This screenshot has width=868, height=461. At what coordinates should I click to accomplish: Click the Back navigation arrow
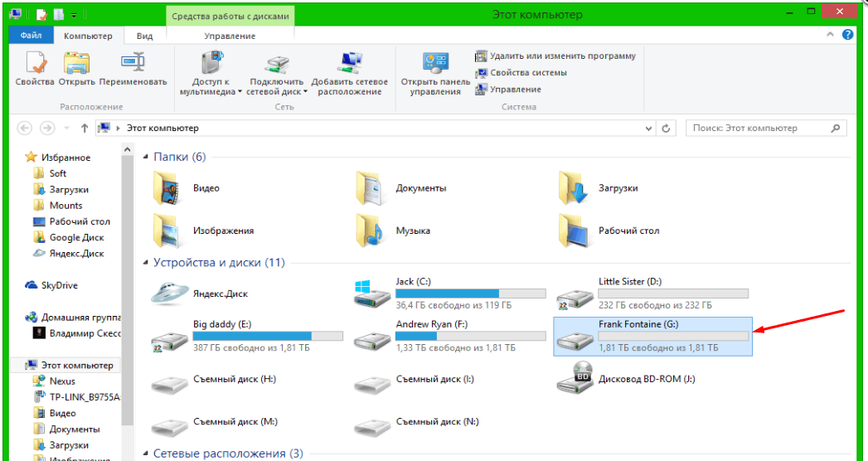[24, 128]
